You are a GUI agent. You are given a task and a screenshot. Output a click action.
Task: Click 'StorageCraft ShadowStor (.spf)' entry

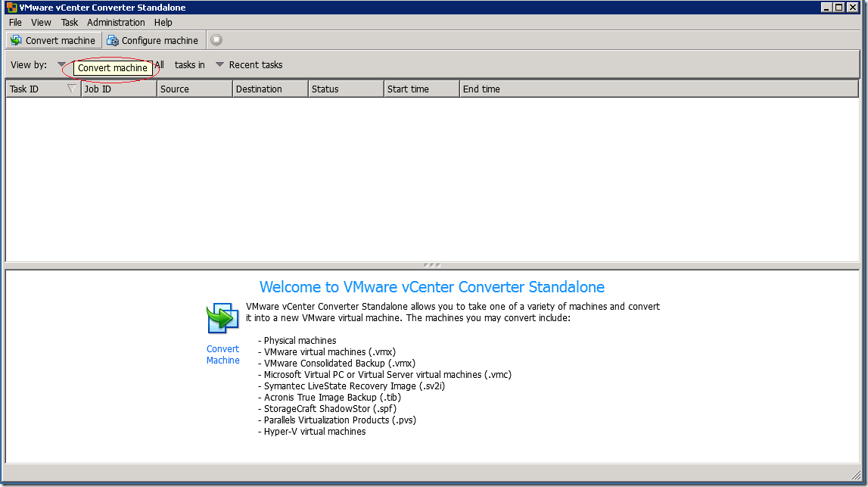330,409
